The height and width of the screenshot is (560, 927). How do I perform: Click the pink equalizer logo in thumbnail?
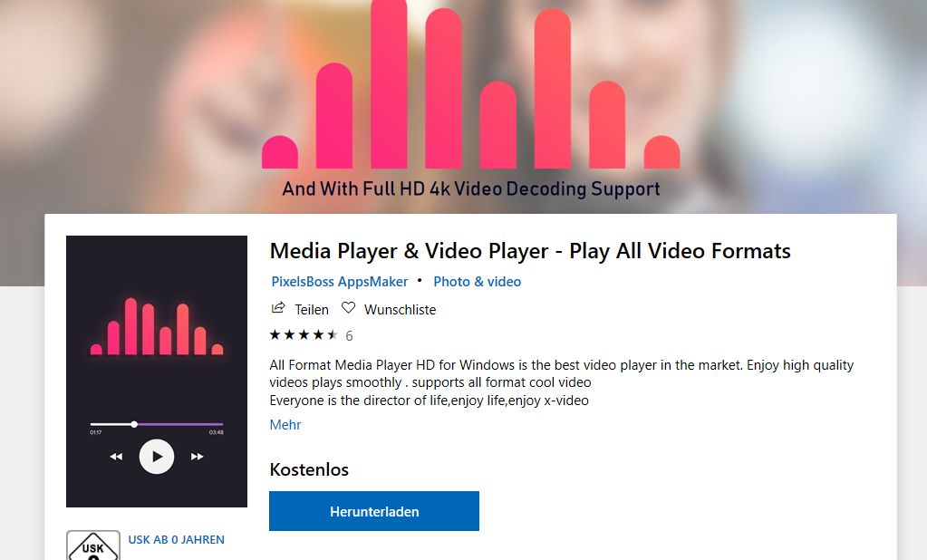coord(157,326)
